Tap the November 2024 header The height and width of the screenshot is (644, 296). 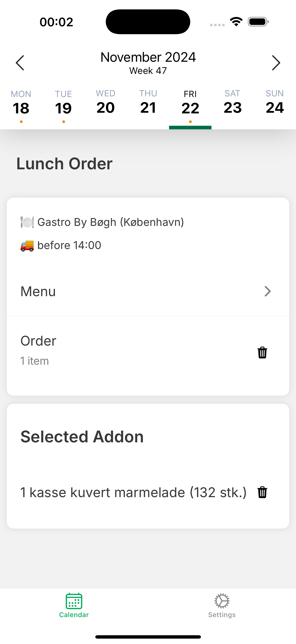148,57
